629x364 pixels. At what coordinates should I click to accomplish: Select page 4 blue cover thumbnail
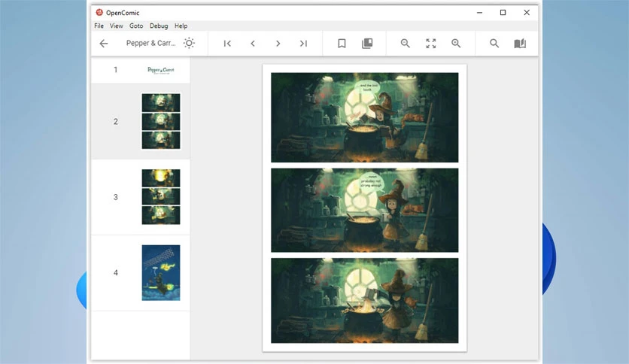pyautogui.click(x=161, y=272)
